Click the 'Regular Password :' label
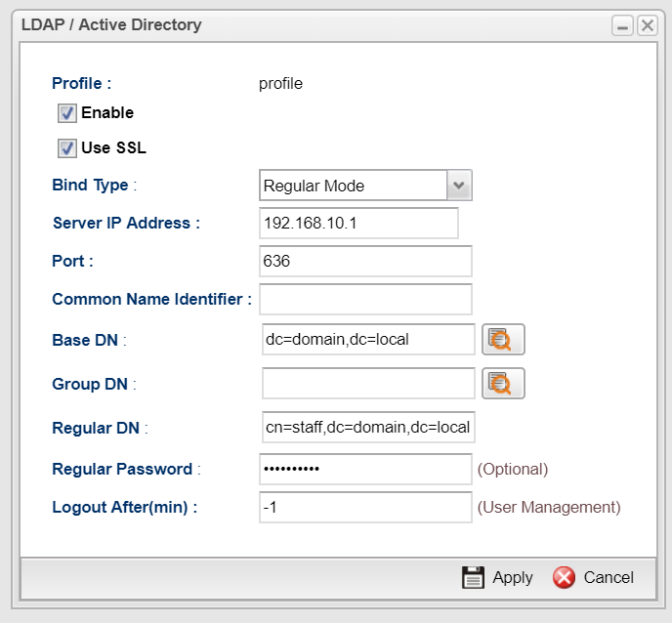The height and width of the screenshot is (623, 672). pyautogui.click(x=126, y=469)
